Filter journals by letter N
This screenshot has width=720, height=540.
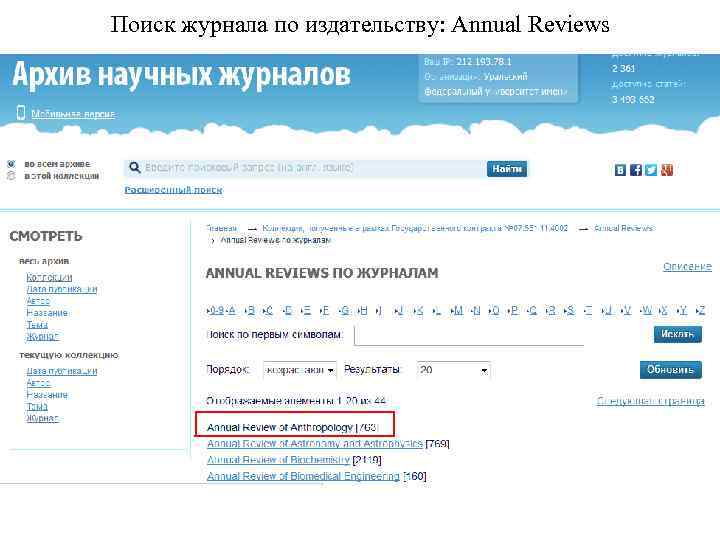tap(476, 311)
